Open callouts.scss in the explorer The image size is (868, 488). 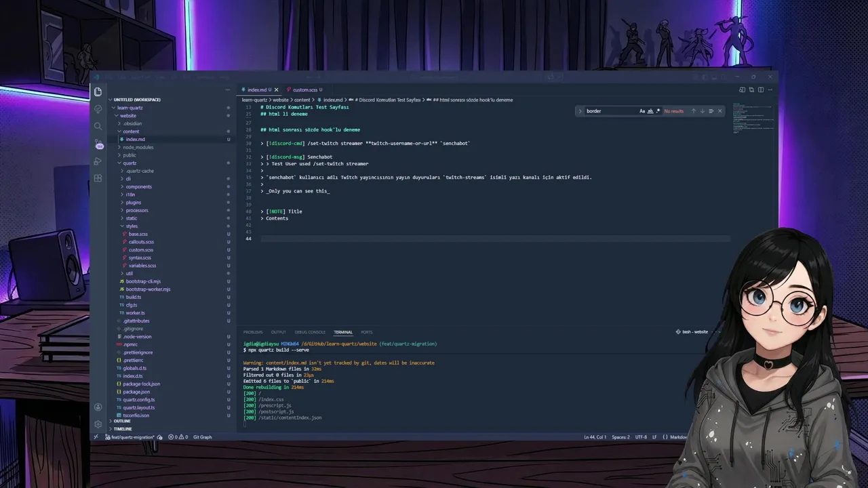[141, 242]
